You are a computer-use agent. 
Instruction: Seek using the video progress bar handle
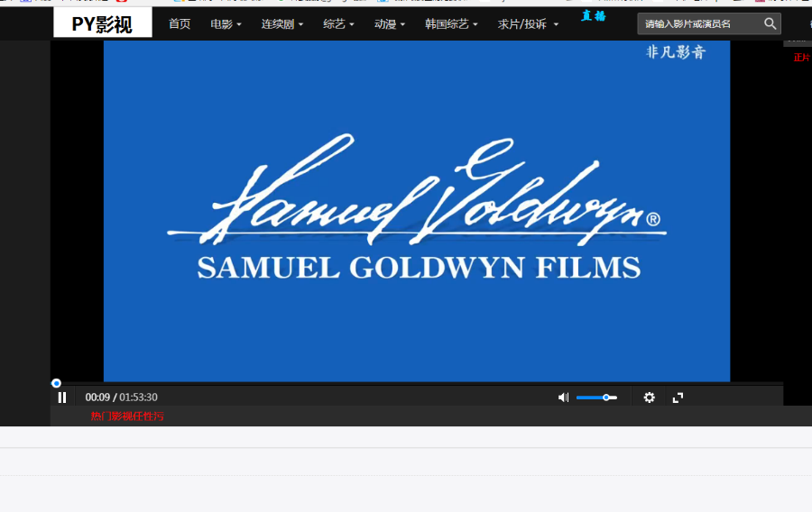tap(57, 383)
